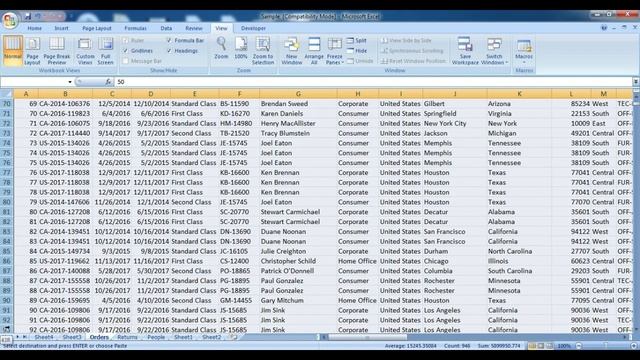Click the Hide window button
640x360 pixels.
click(x=357, y=51)
